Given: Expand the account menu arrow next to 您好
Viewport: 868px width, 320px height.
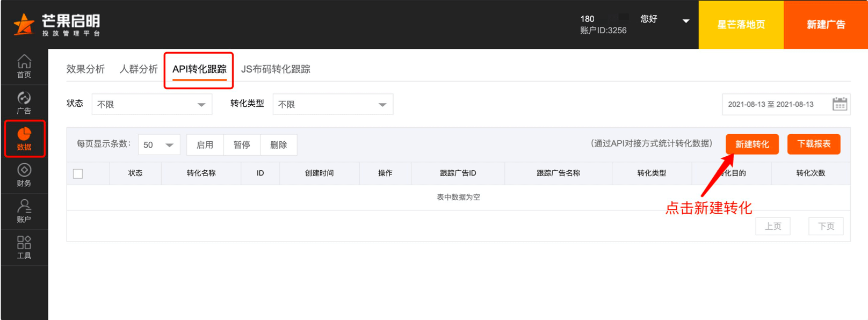Looking at the screenshot, I should click(x=686, y=21).
